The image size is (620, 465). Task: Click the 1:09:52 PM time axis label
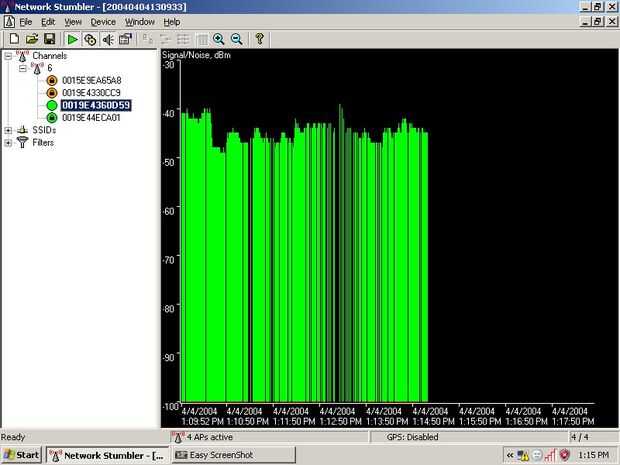(x=202, y=422)
